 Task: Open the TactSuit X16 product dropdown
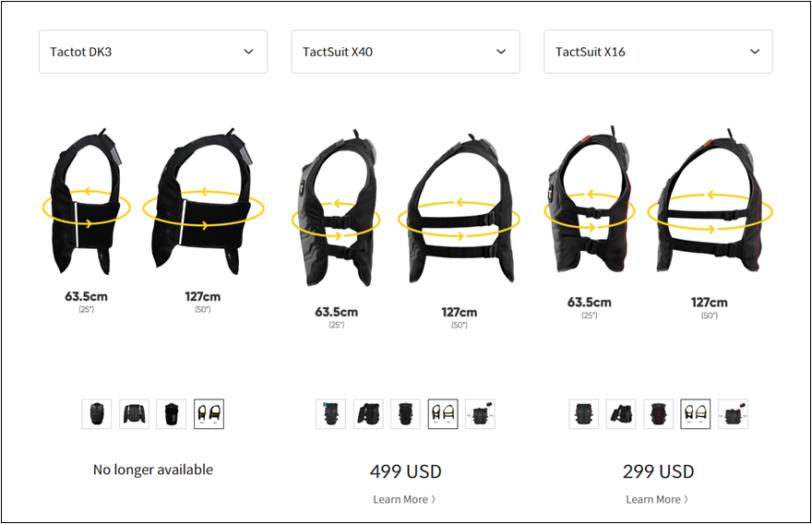pos(658,52)
